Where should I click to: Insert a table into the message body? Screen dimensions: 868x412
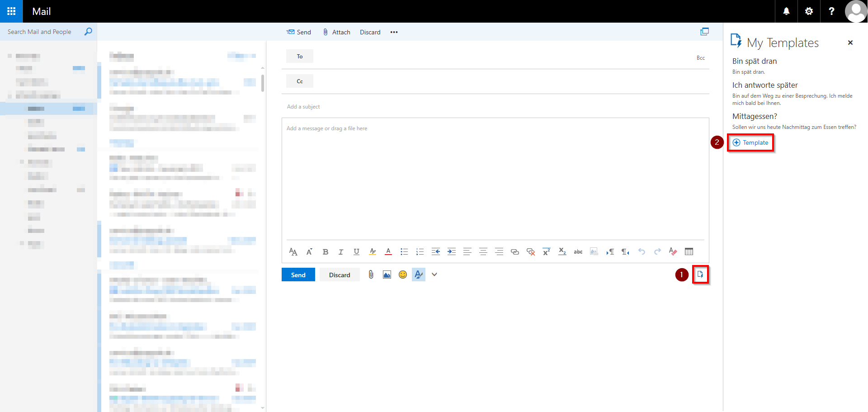click(689, 252)
